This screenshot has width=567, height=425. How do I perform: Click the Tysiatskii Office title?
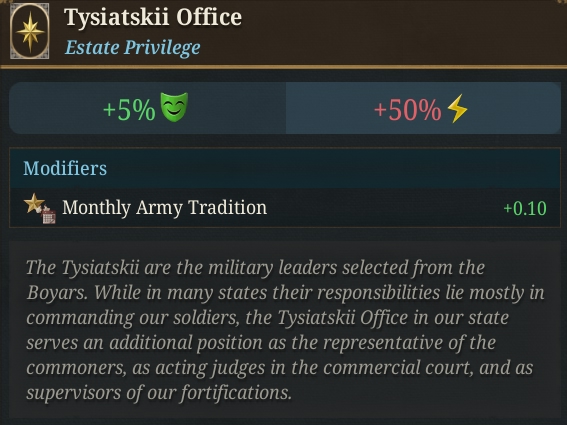tap(153, 17)
